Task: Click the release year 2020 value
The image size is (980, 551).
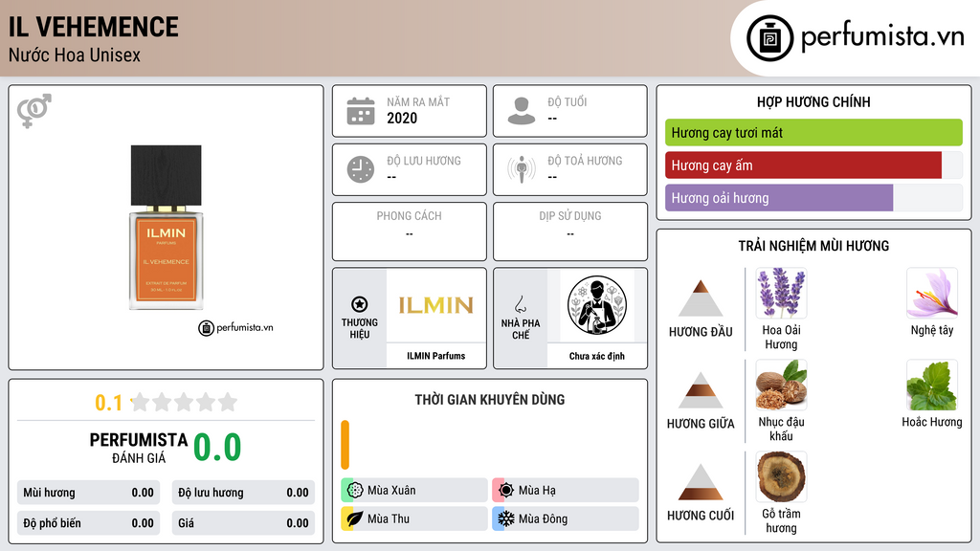Action: tap(402, 118)
